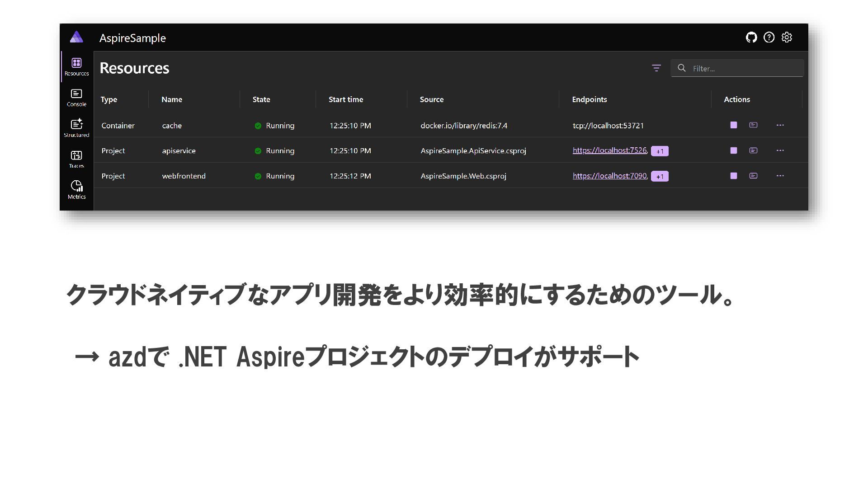The width and height of the screenshot is (868, 488).
Task: Stop the cache container resource
Action: pyautogui.click(x=734, y=125)
